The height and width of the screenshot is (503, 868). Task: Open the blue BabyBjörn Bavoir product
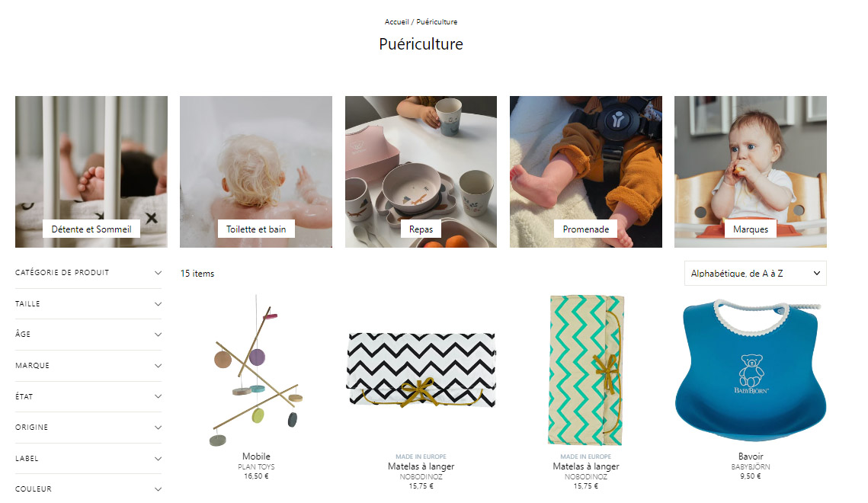[x=750, y=370]
